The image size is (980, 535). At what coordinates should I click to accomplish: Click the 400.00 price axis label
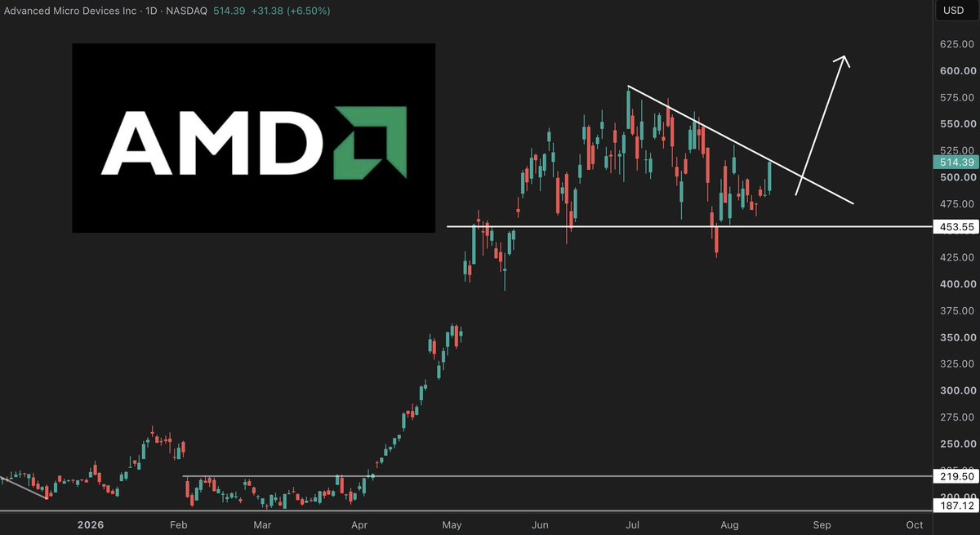tap(958, 284)
